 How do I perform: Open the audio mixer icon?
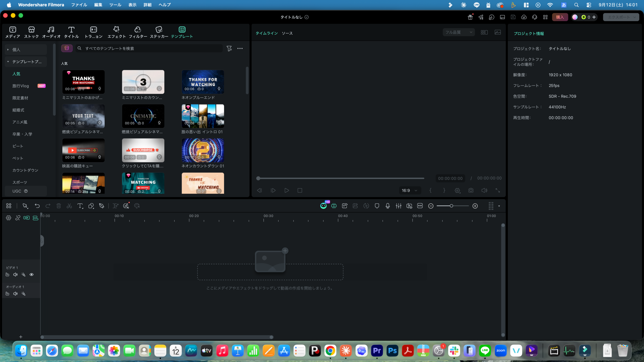(x=398, y=206)
